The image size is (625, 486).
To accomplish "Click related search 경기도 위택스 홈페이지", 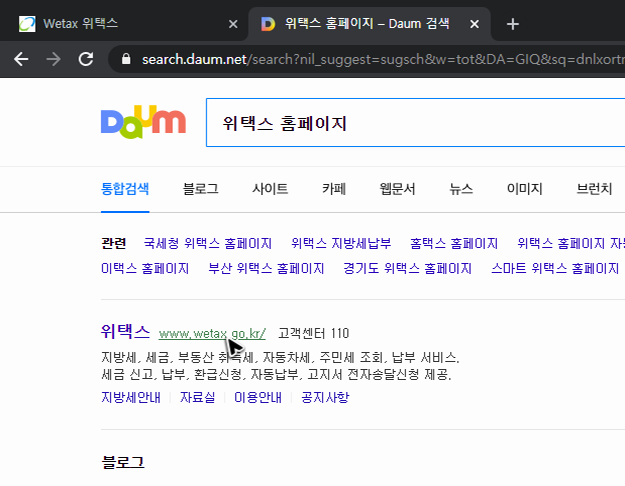I will [408, 268].
